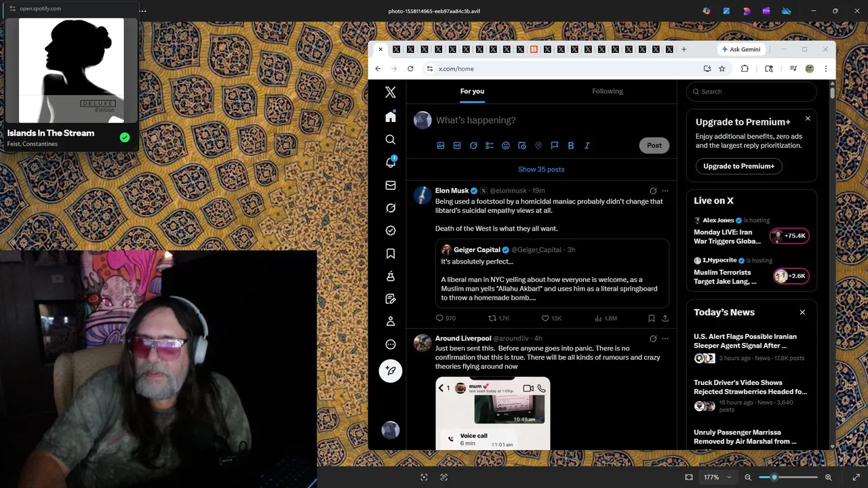Screen dimensions: 868x488
Task: Open Chrome extensions puzzle icon
Action: pos(745,68)
